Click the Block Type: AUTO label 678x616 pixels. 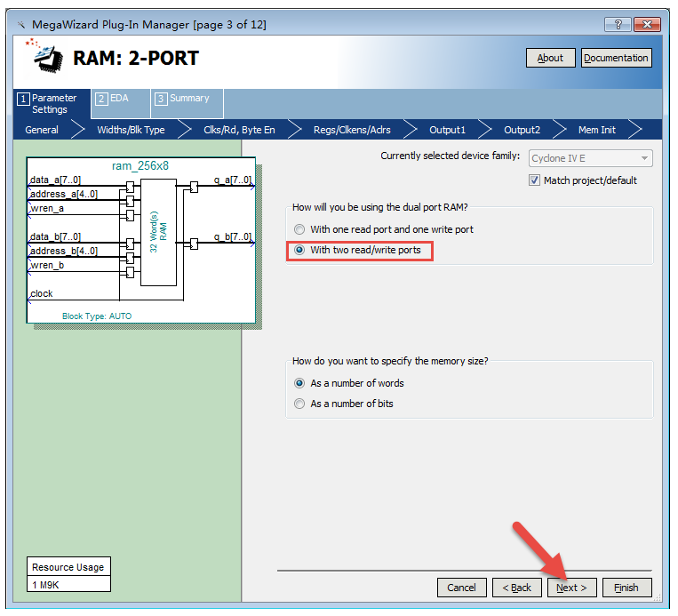[x=97, y=316]
